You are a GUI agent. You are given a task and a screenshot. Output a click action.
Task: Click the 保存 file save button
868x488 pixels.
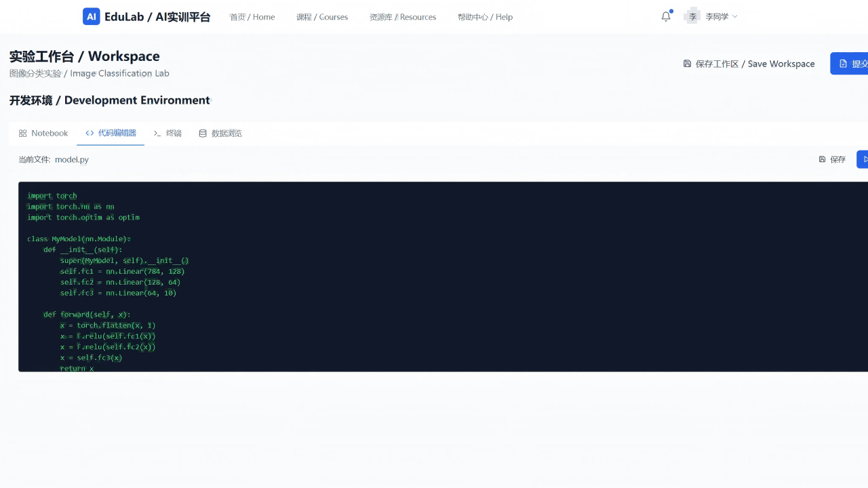[x=832, y=159]
